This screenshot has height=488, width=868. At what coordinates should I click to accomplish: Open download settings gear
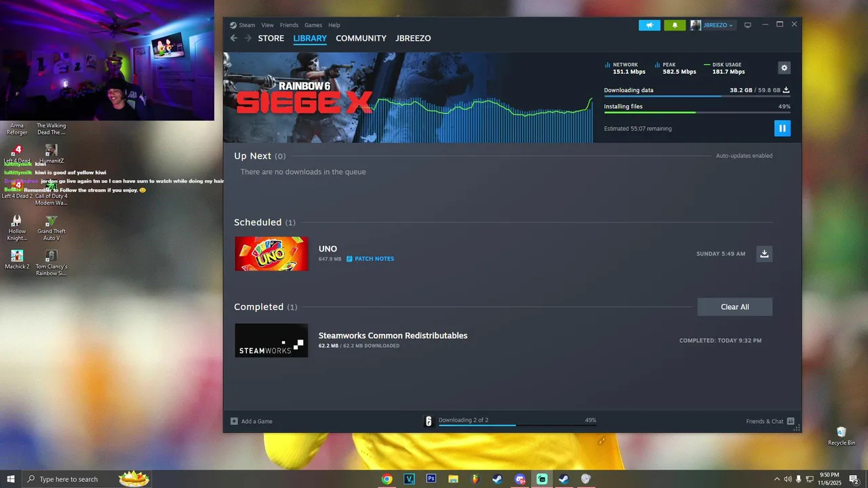pyautogui.click(x=784, y=68)
